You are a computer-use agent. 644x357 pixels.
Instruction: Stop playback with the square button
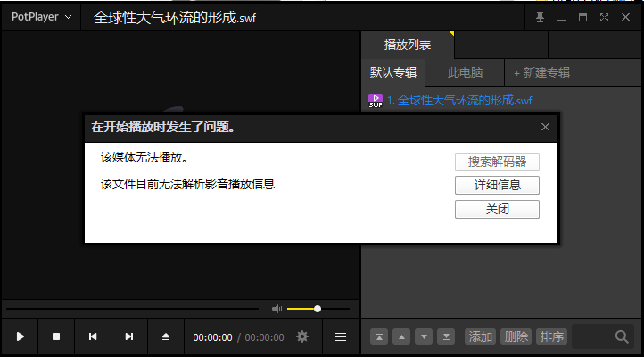(x=56, y=336)
